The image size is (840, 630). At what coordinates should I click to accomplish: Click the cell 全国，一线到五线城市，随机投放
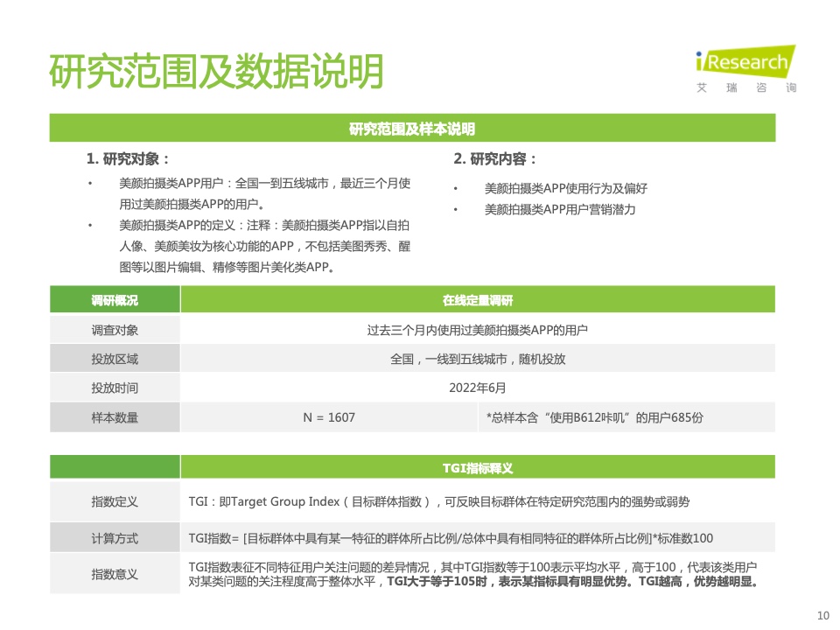tap(478, 359)
